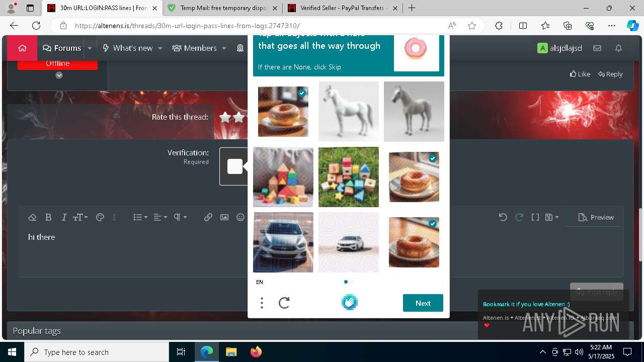Image resolution: width=644 pixels, height=362 pixels.
Task: Select the close-up silver car tile
Action: pos(283,242)
